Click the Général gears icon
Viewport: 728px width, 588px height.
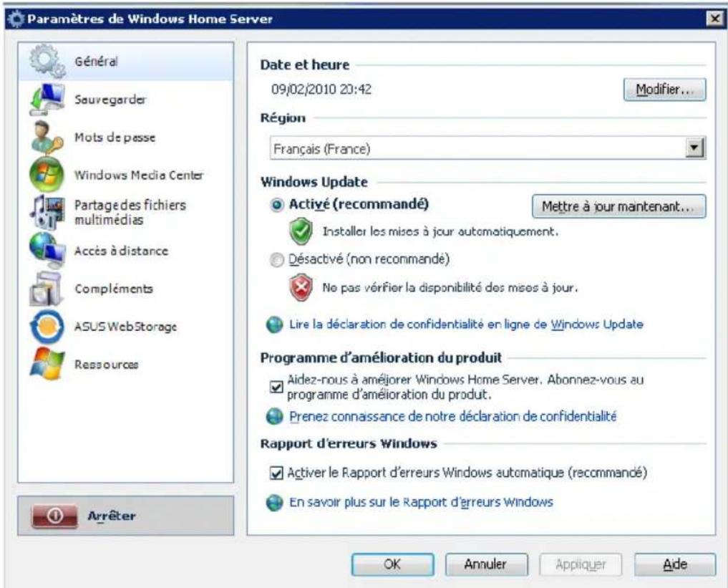47,61
